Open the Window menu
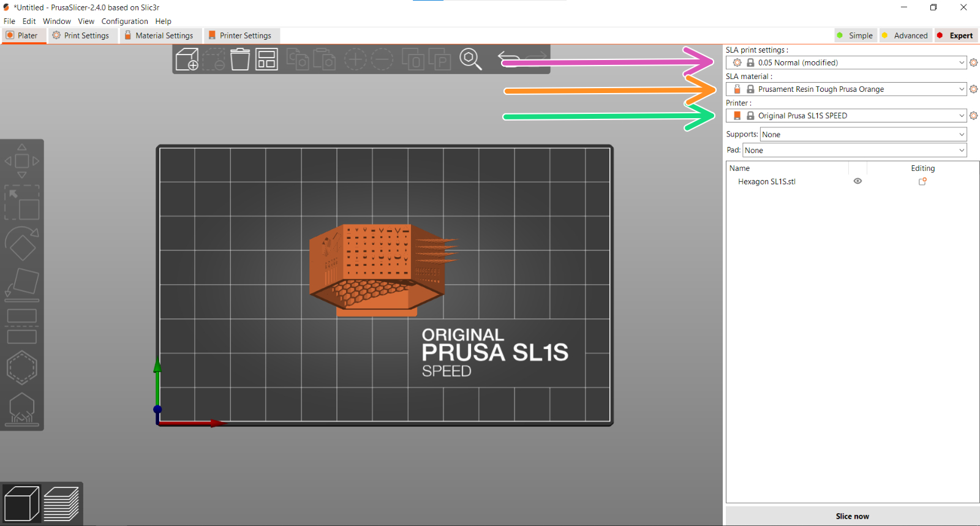 [x=57, y=21]
